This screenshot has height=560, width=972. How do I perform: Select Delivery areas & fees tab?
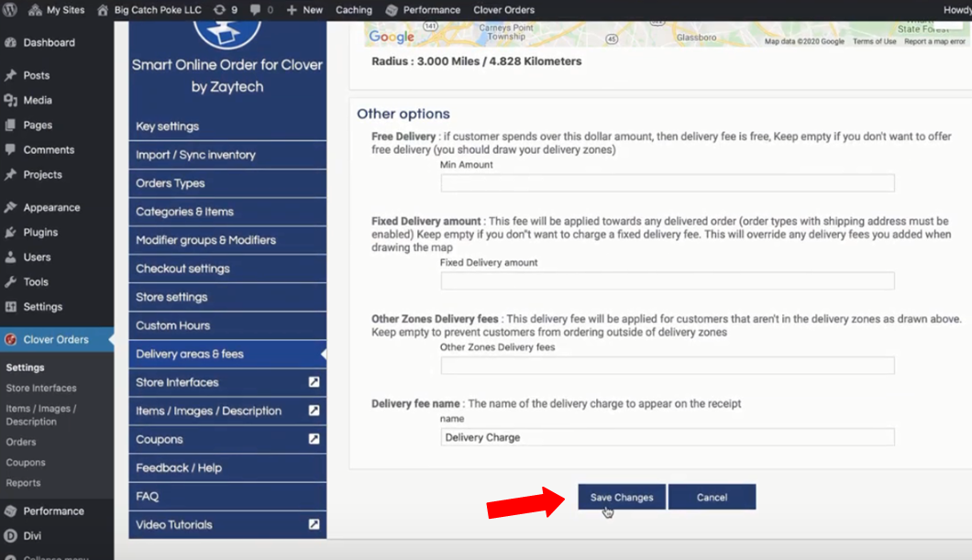[227, 355]
